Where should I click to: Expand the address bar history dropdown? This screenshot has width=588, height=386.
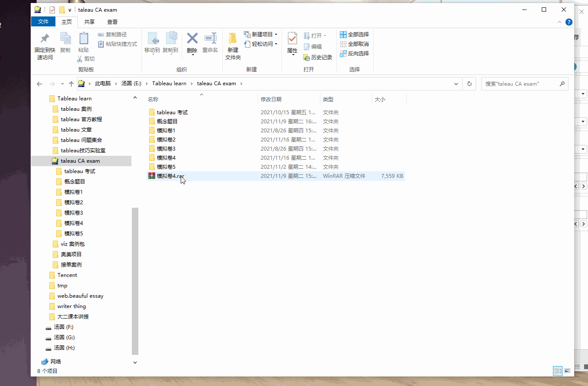coord(456,84)
